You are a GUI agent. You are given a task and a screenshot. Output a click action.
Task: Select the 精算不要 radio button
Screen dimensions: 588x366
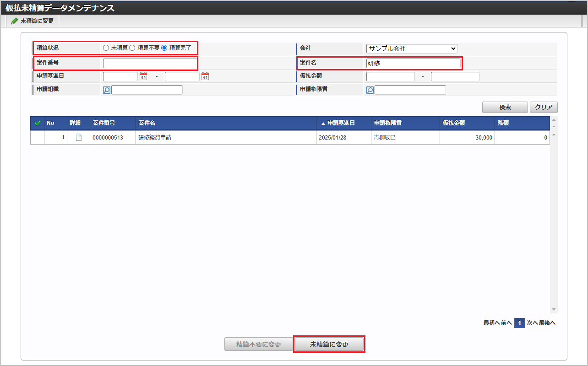pos(133,48)
